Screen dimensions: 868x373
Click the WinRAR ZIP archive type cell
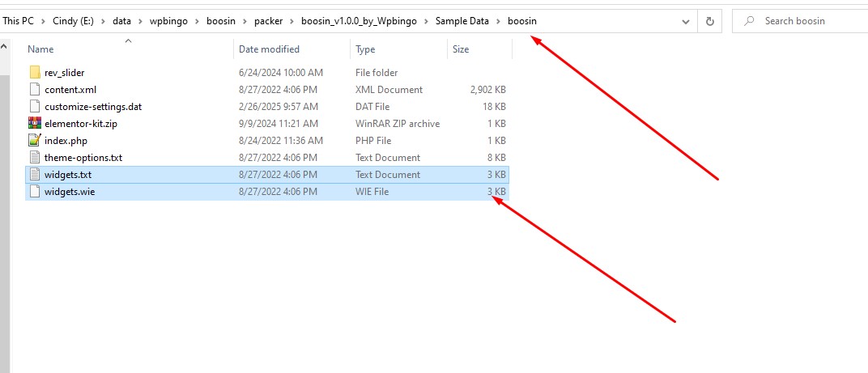click(x=398, y=124)
